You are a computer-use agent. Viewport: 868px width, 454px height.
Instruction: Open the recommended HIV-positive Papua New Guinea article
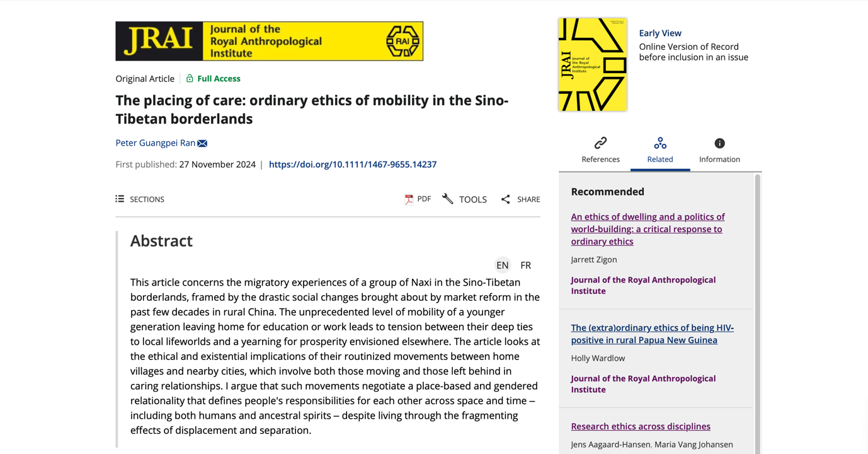(x=652, y=334)
